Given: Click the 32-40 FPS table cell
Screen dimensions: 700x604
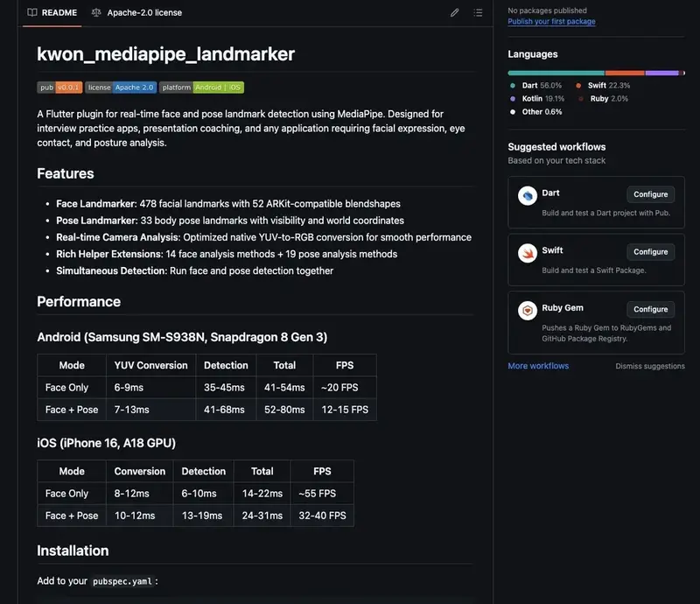Looking at the screenshot, I should (322, 516).
